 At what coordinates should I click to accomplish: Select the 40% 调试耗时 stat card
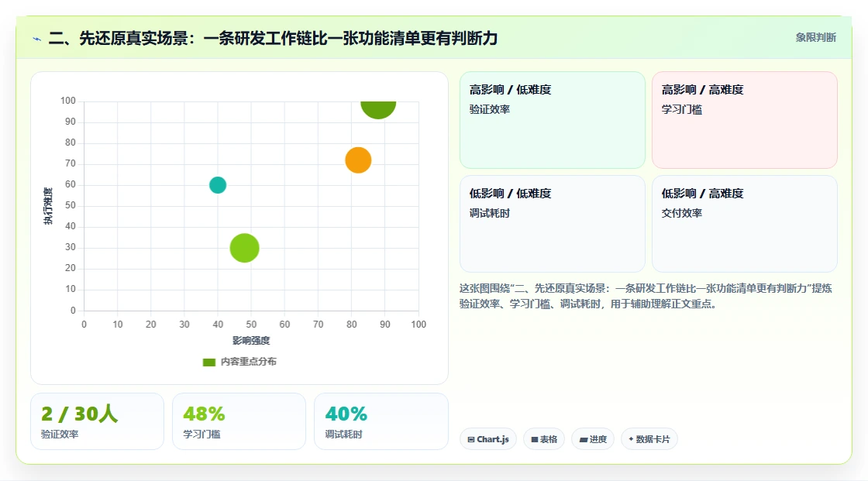(381, 421)
